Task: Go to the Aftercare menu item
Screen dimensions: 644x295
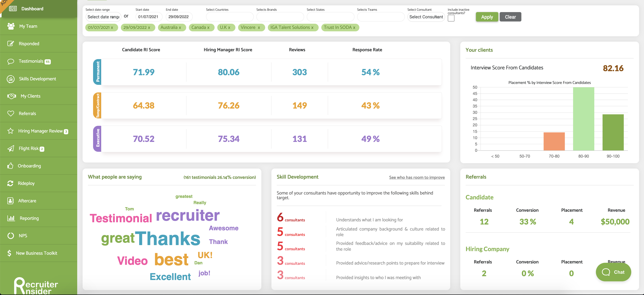Action: point(27,201)
